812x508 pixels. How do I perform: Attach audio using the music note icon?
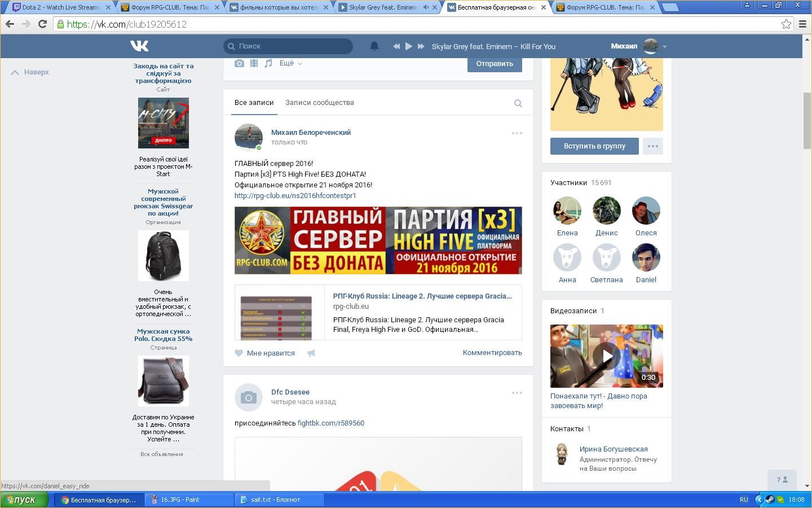point(268,63)
